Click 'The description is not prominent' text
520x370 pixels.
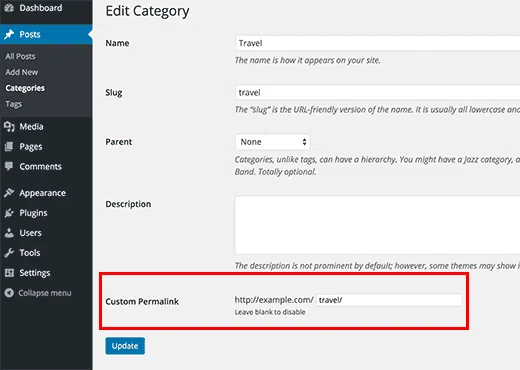(377, 266)
